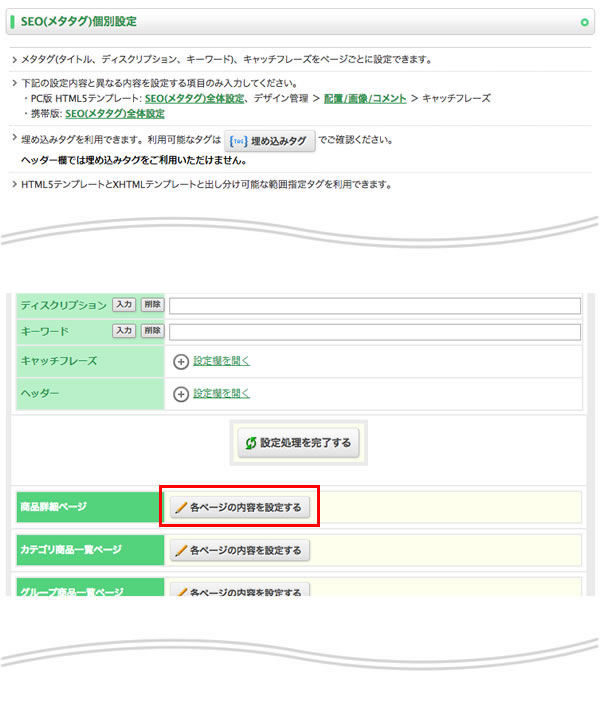Click the 入力 button for キーワード
Viewport: 600px width, 706px height.
click(x=124, y=331)
